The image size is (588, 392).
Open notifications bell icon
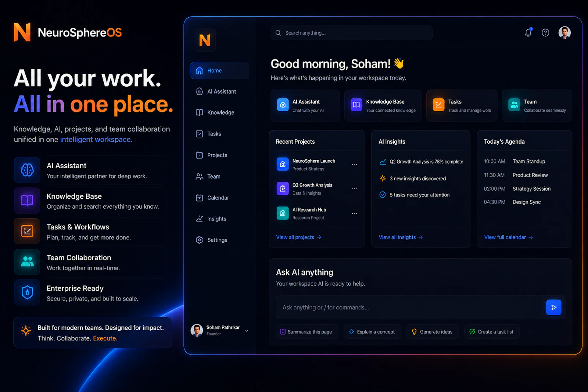(528, 33)
